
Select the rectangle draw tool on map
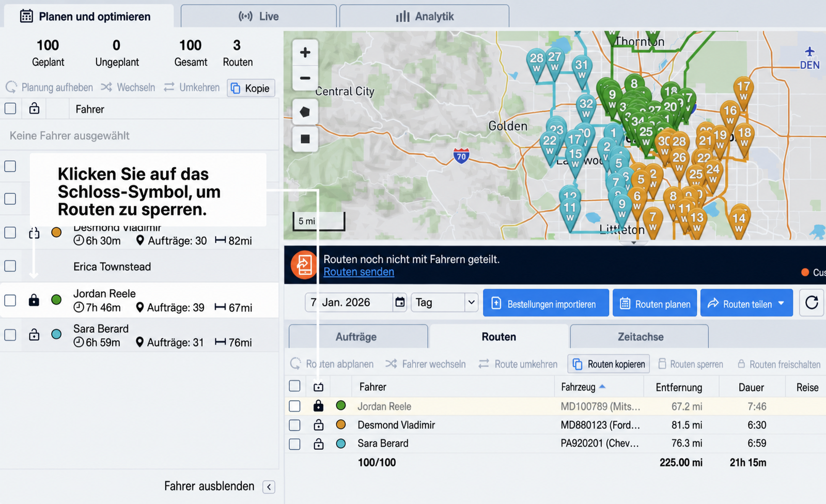305,139
